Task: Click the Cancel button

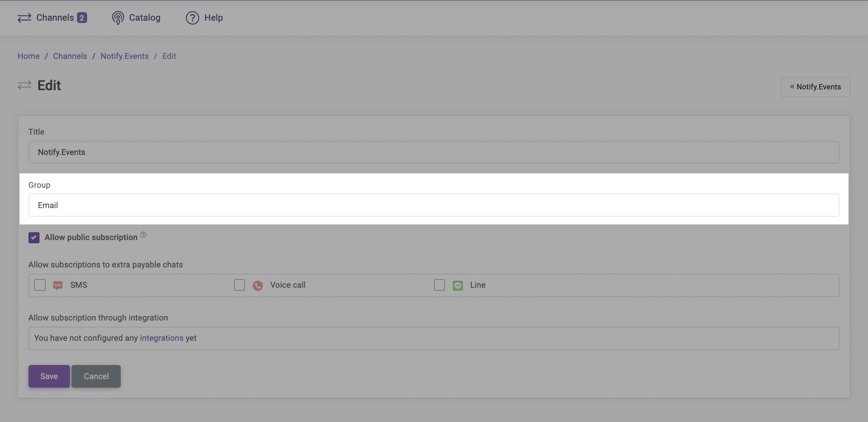Action: [96, 376]
